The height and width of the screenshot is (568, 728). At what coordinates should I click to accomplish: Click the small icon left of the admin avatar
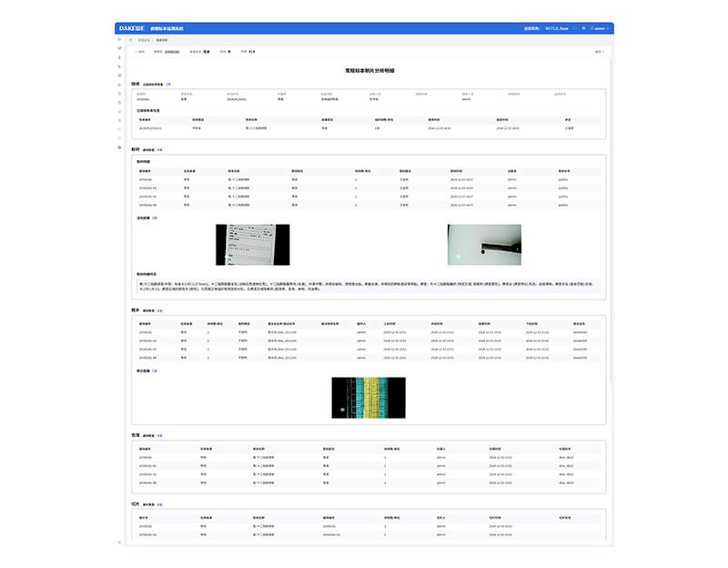pyautogui.click(x=583, y=28)
